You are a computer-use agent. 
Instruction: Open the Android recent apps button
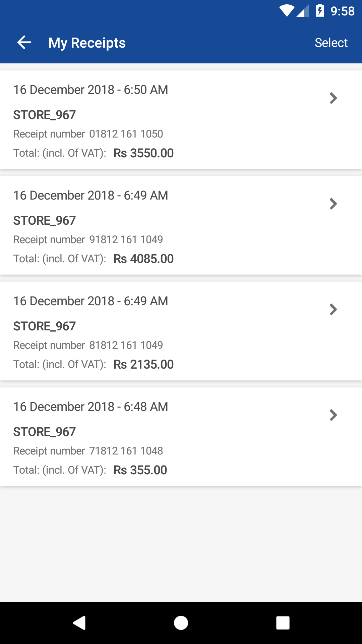coord(283,623)
